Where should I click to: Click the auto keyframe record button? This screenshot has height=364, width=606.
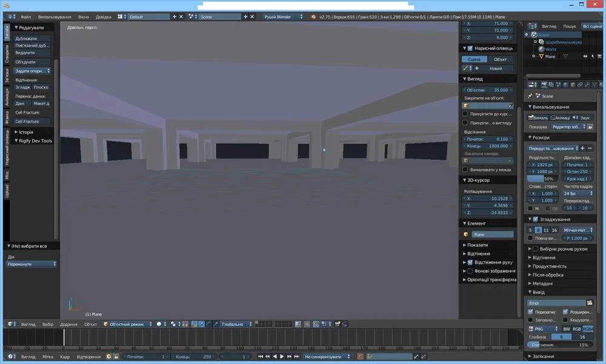click(360, 356)
